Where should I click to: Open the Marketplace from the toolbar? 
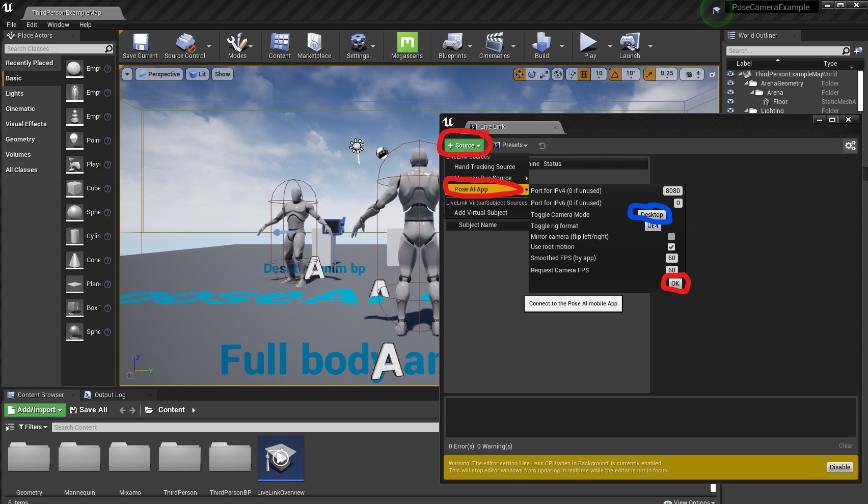click(x=314, y=45)
